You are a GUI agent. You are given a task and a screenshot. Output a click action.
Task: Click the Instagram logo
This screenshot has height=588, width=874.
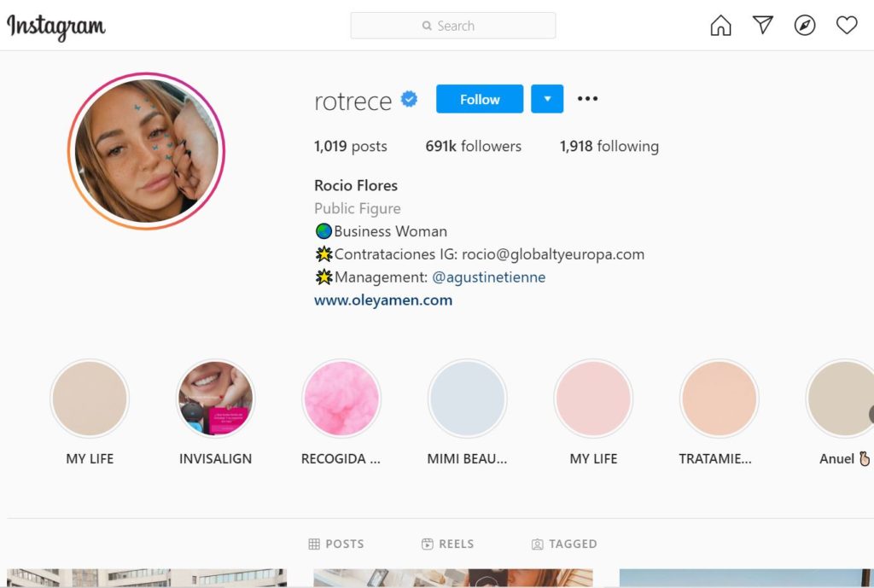(55, 26)
